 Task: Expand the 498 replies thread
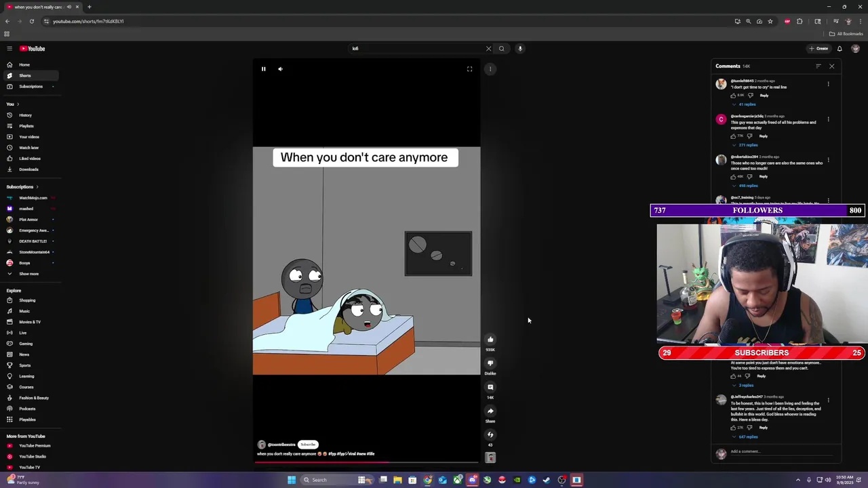[x=746, y=186]
